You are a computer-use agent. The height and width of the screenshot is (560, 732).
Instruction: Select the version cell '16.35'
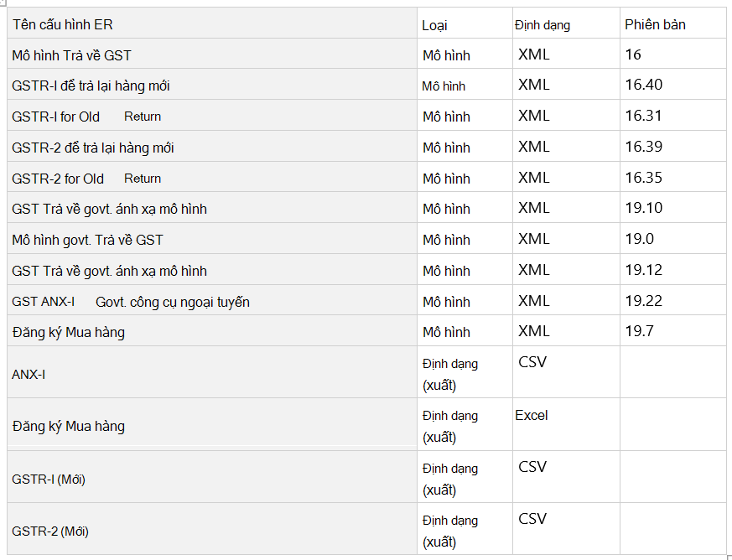[673, 177]
